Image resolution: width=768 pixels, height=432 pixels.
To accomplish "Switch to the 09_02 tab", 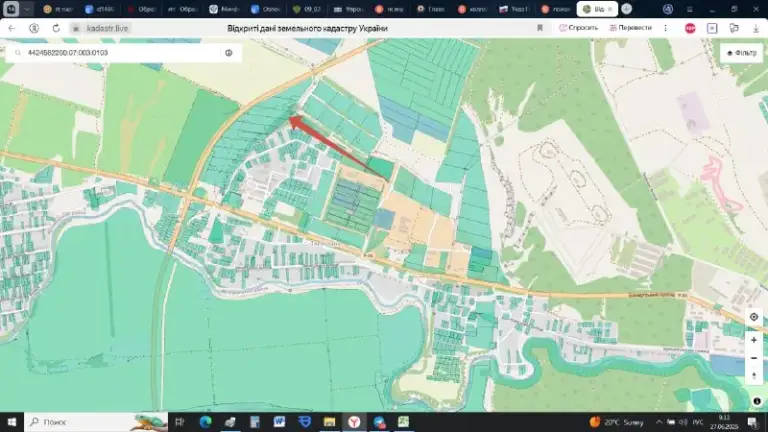I will (x=307, y=9).
